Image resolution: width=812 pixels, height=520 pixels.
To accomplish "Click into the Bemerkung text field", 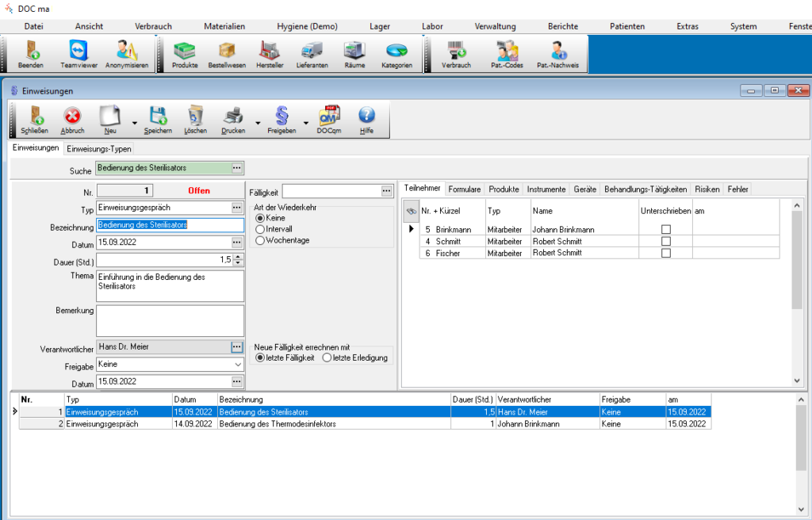I will pyautogui.click(x=170, y=321).
